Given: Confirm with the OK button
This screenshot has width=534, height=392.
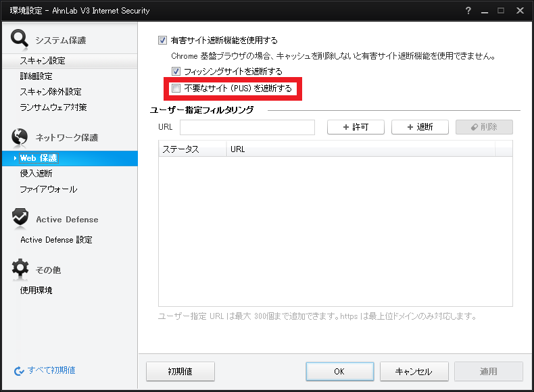Looking at the screenshot, I should [x=339, y=371].
